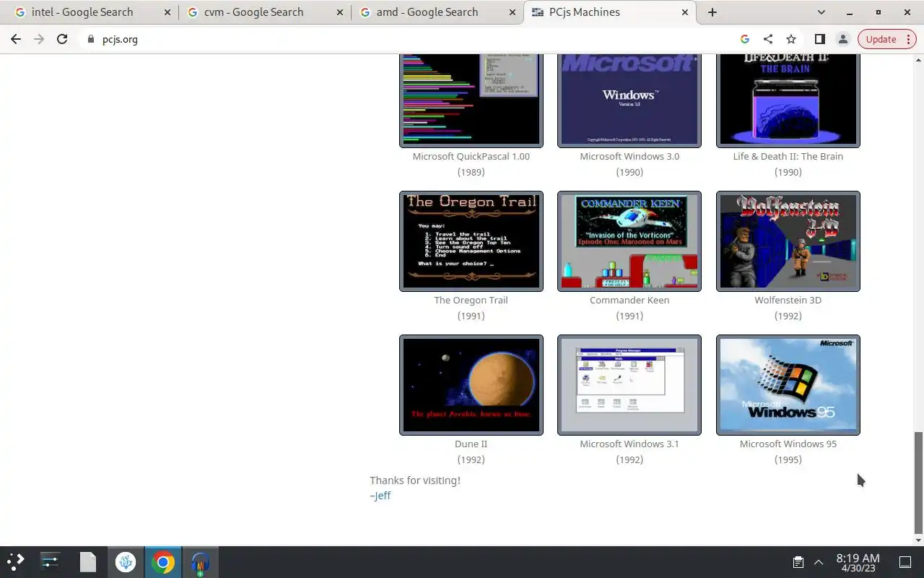Click the pcjs.org address bar
Viewport: 924px width, 578px height.
408,39
